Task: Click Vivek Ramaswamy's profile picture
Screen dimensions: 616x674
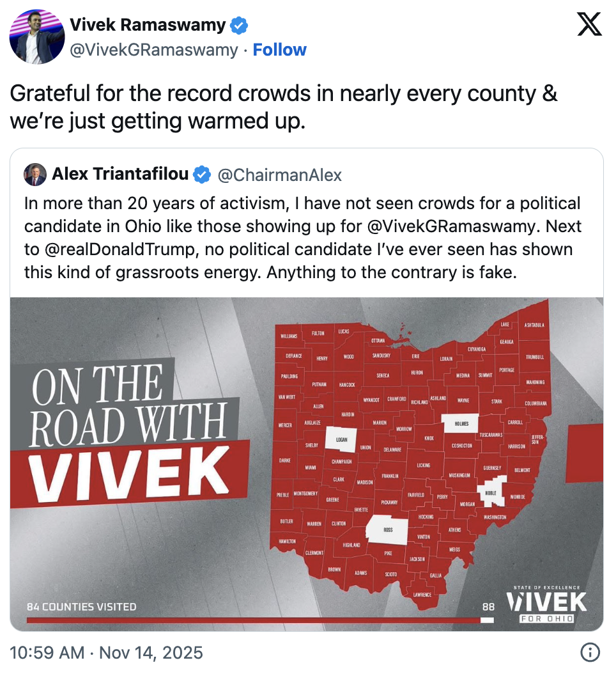Action: point(36,36)
